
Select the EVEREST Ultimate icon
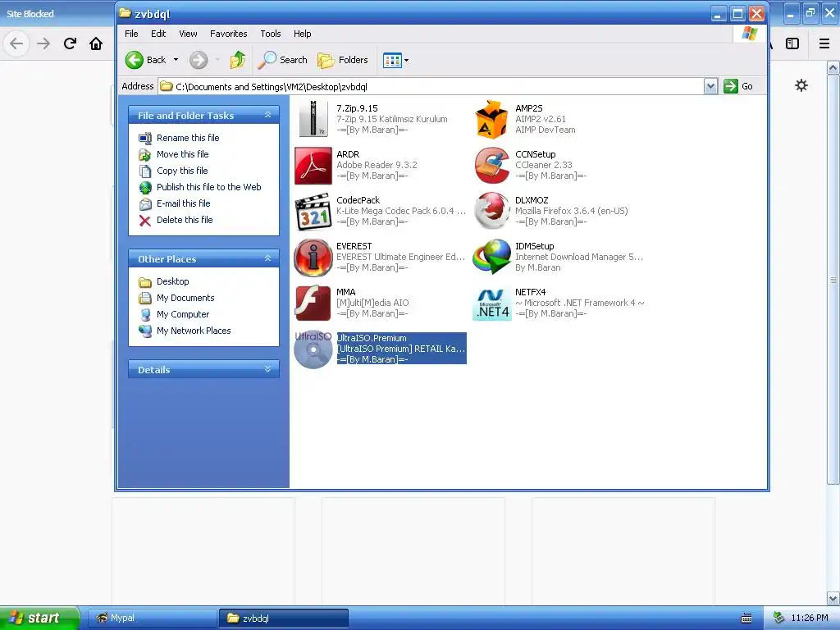point(313,258)
